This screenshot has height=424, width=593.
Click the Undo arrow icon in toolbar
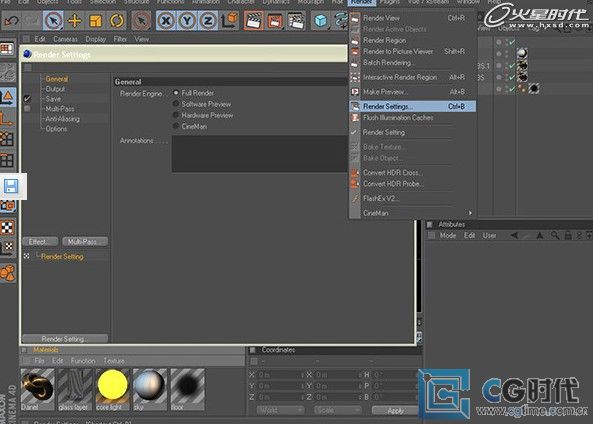(x=11, y=20)
